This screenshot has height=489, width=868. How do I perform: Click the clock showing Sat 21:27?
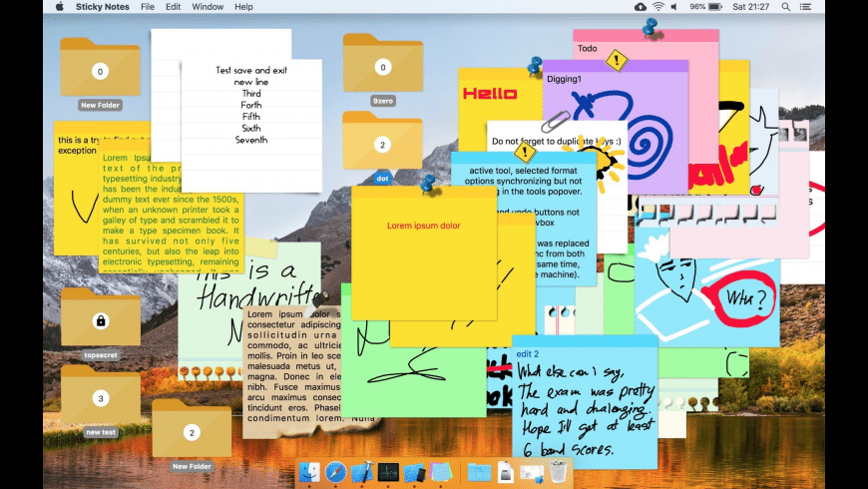coord(750,7)
